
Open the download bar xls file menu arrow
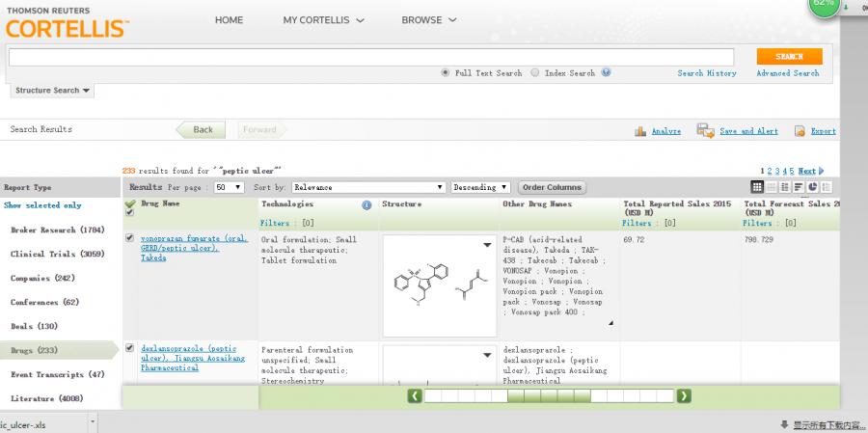93,422
